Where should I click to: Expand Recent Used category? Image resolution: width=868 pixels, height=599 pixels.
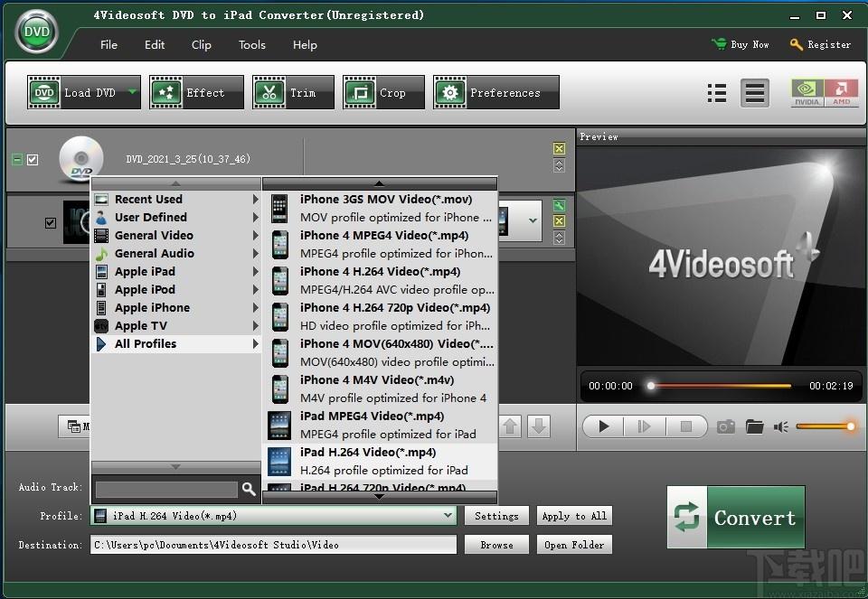176,199
